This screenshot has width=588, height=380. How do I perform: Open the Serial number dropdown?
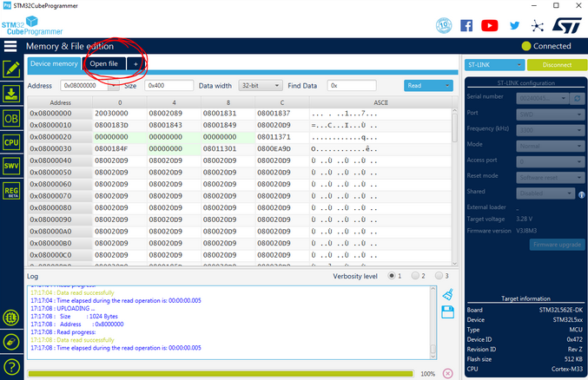point(542,98)
